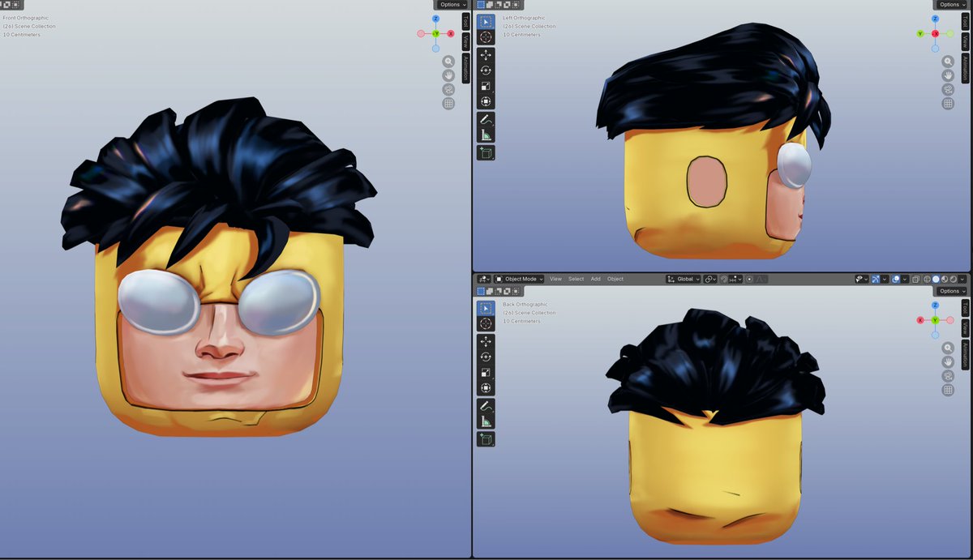Switch to wireframe shading in Back viewport
Screen dimensions: 973x560
[x=927, y=279]
